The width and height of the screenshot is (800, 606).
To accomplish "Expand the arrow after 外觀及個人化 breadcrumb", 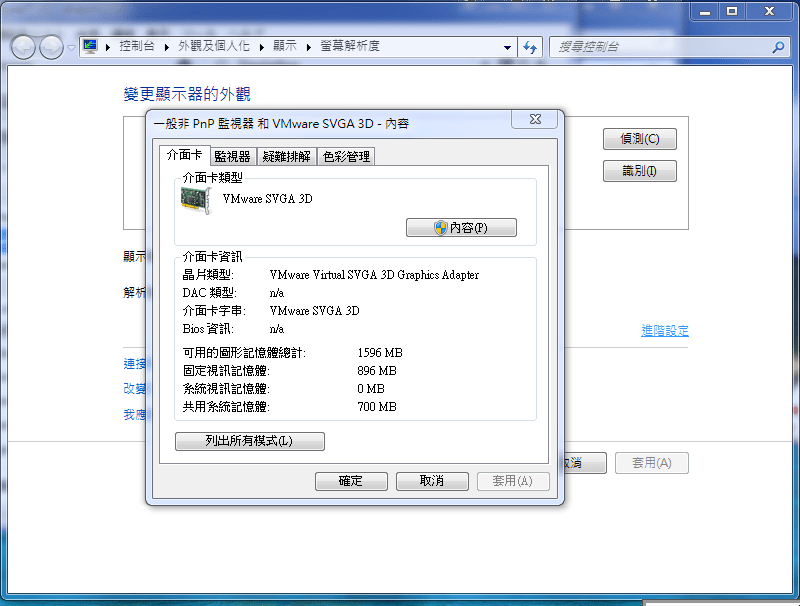I will click(x=261, y=47).
